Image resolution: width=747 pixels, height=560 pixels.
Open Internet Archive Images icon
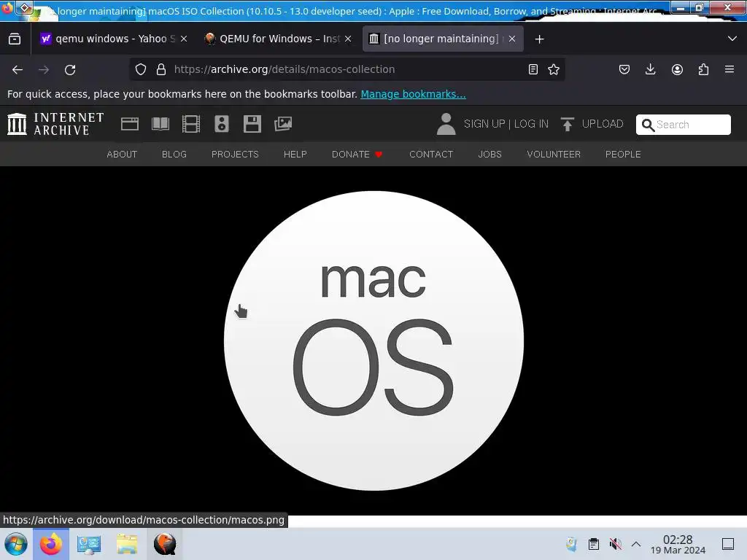[283, 124]
